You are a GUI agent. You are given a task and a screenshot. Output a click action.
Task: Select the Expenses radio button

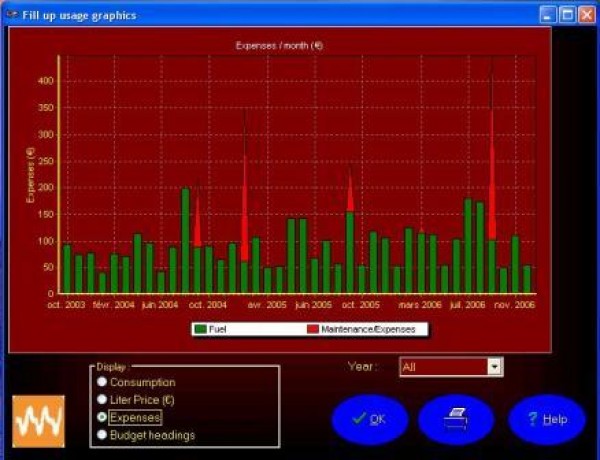click(102, 417)
